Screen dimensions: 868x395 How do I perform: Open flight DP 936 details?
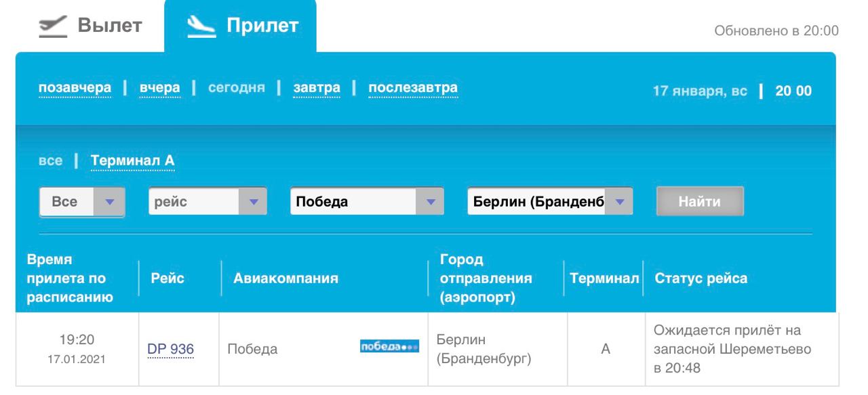[x=171, y=349]
